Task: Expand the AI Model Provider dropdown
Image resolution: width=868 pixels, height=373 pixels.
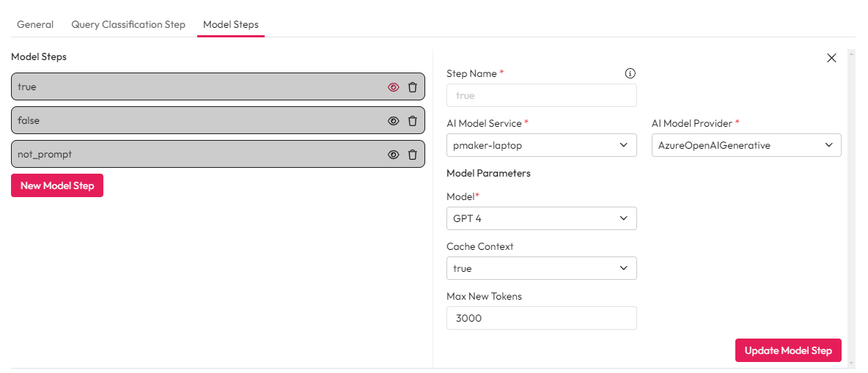Action: pos(746,145)
